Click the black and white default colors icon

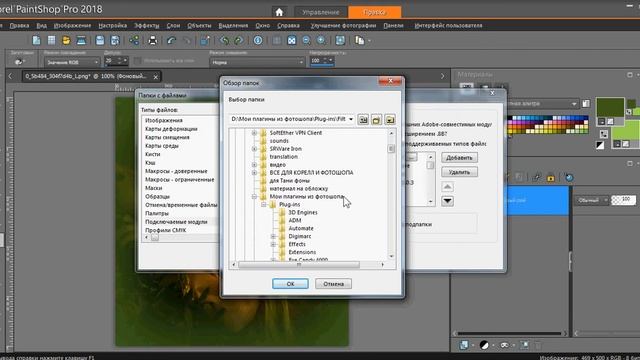click(x=600, y=145)
